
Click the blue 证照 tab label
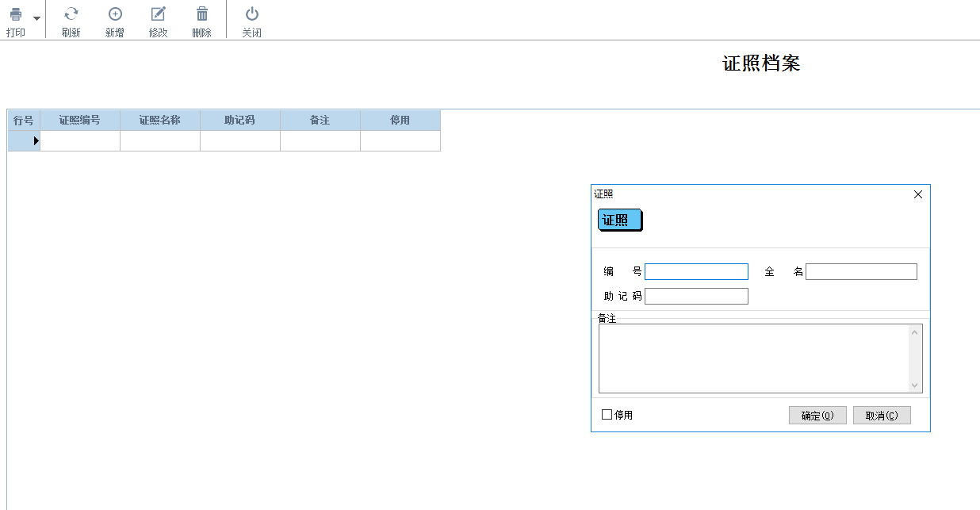(619, 220)
